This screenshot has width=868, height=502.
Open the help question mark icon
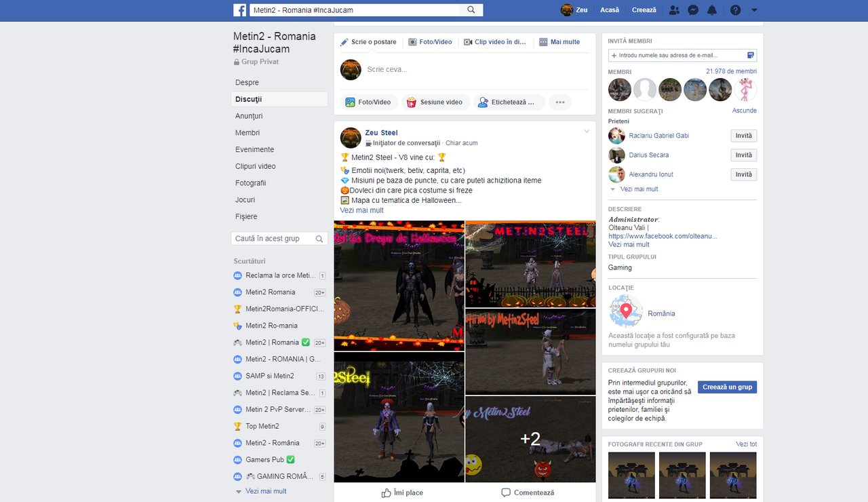735,10
